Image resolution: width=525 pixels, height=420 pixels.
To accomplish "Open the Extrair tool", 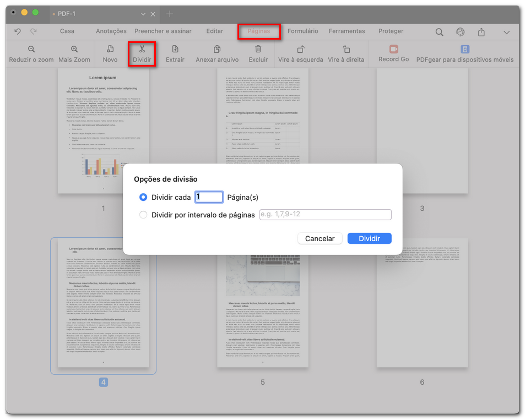I will point(175,53).
